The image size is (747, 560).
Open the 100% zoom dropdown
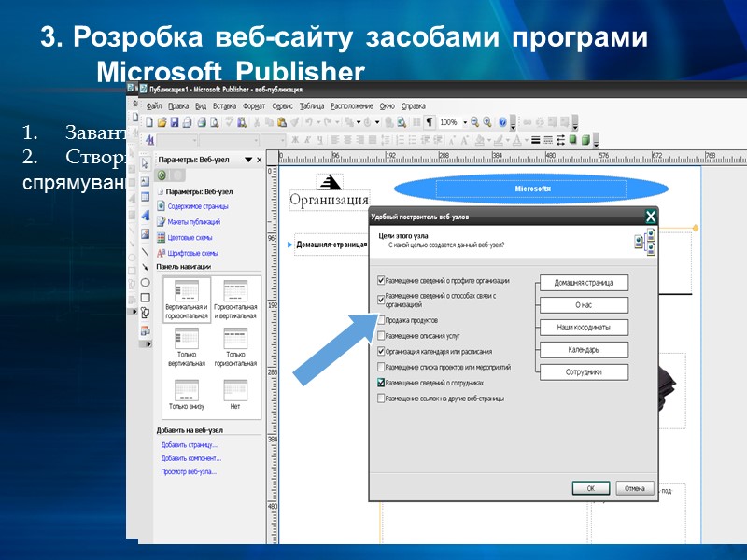coord(465,122)
